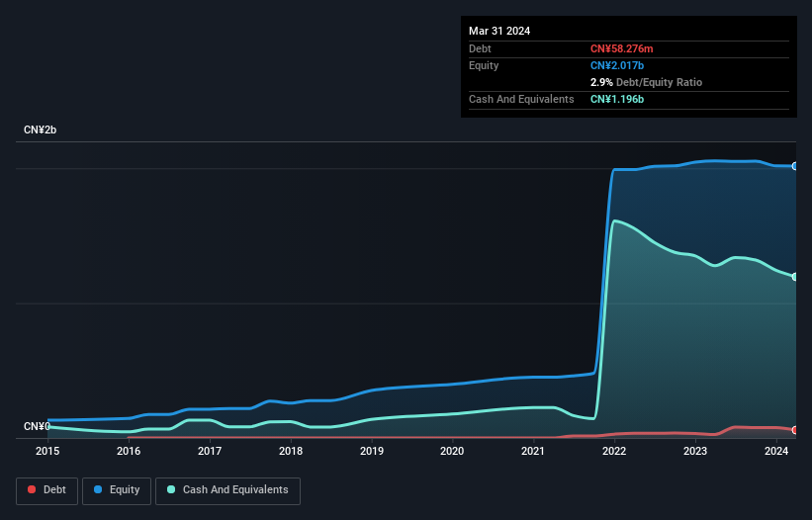The width and height of the screenshot is (812, 520).
Task: Toggle the Cash And Equivalents legend button
Action: pyautogui.click(x=227, y=490)
